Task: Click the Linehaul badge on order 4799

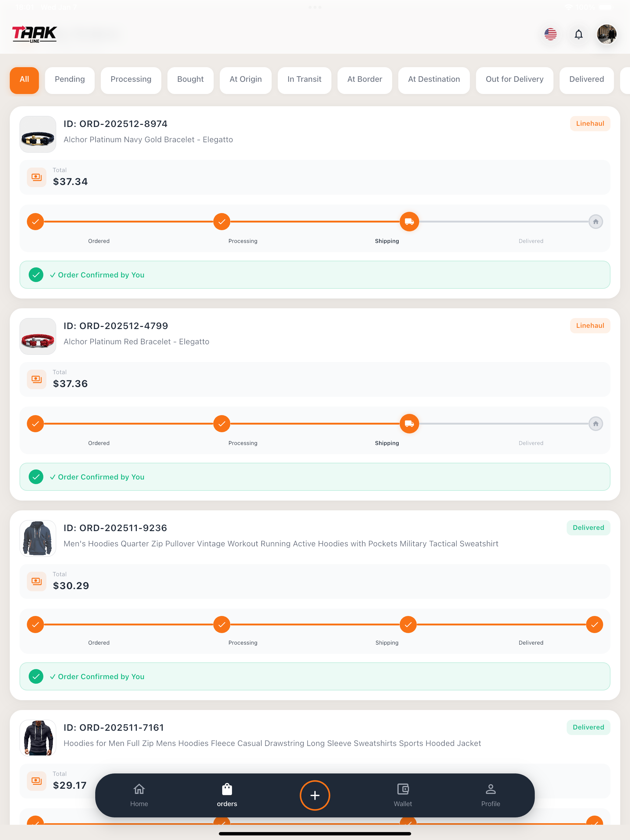Action: point(590,325)
